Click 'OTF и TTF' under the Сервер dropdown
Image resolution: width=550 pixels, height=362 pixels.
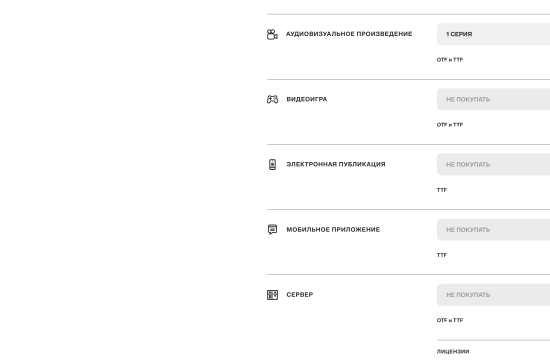[x=450, y=320]
